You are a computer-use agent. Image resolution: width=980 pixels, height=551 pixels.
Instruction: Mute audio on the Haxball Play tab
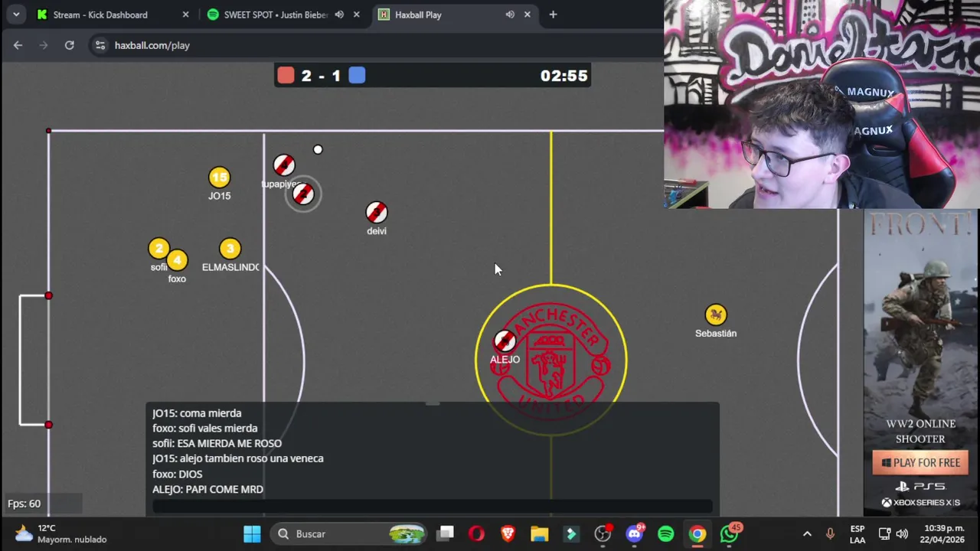510,15
